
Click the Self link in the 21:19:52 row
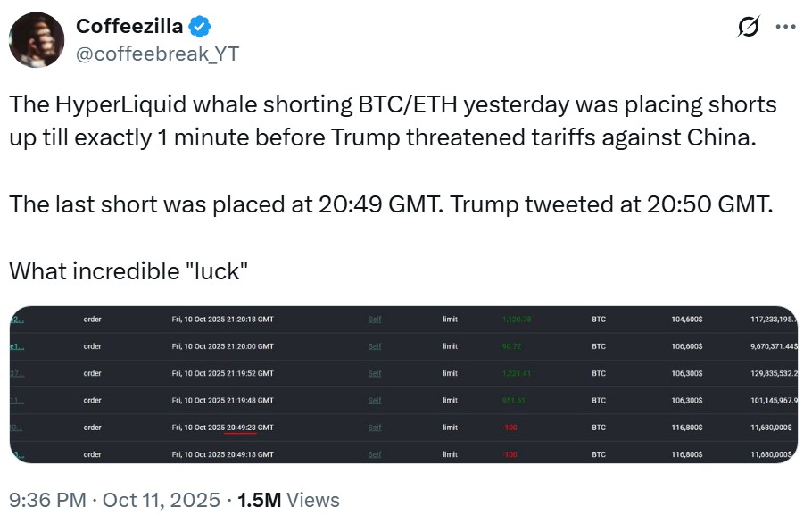coord(375,373)
